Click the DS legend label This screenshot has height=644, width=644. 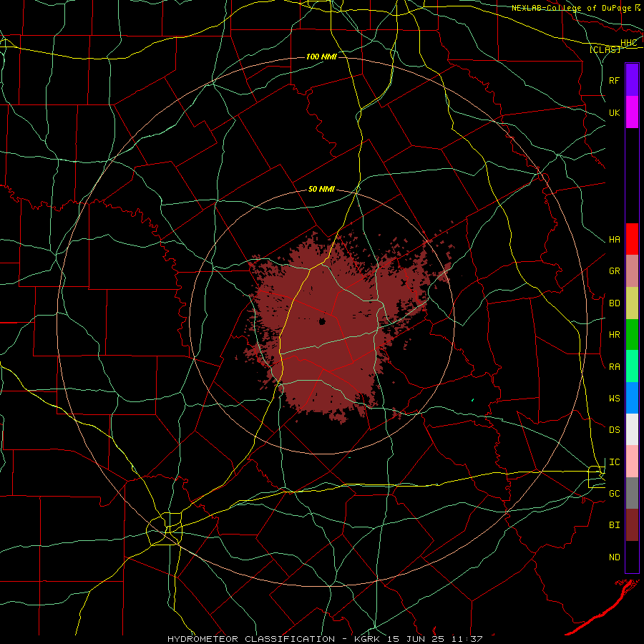614,430
